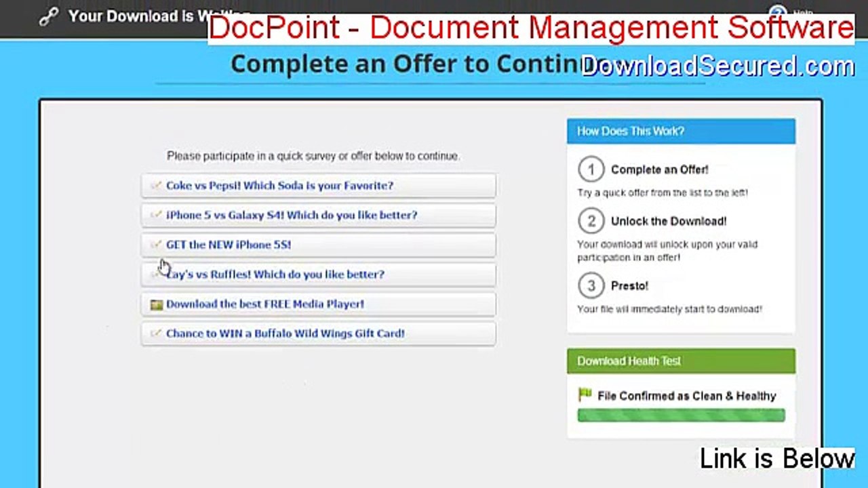Click the green health test progress bar
The height and width of the screenshot is (488, 868).
pyautogui.click(x=681, y=415)
